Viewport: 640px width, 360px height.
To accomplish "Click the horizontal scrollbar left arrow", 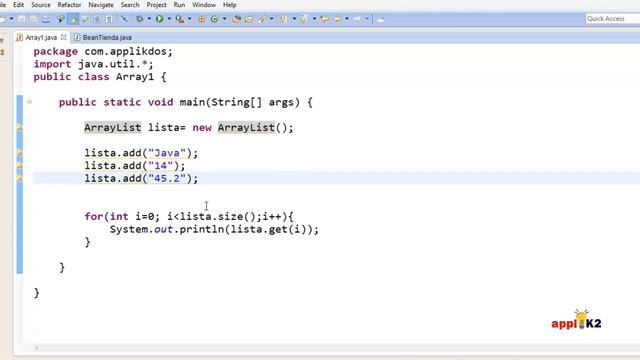I will [x=36, y=348].
